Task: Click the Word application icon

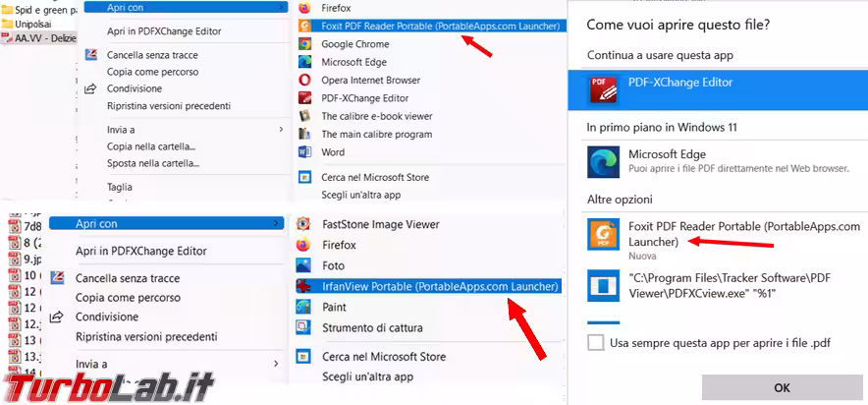Action: (x=303, y=152)
